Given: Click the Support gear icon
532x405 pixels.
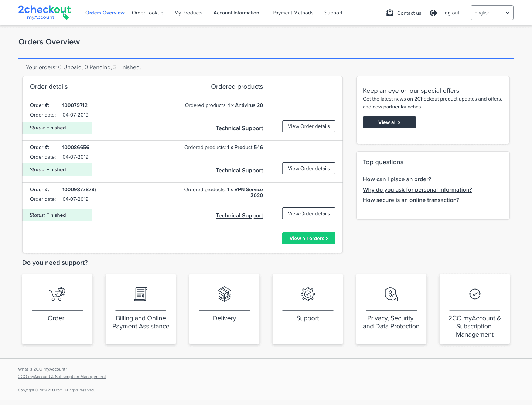Looking at the screenshot, I should tap(308, 294).
